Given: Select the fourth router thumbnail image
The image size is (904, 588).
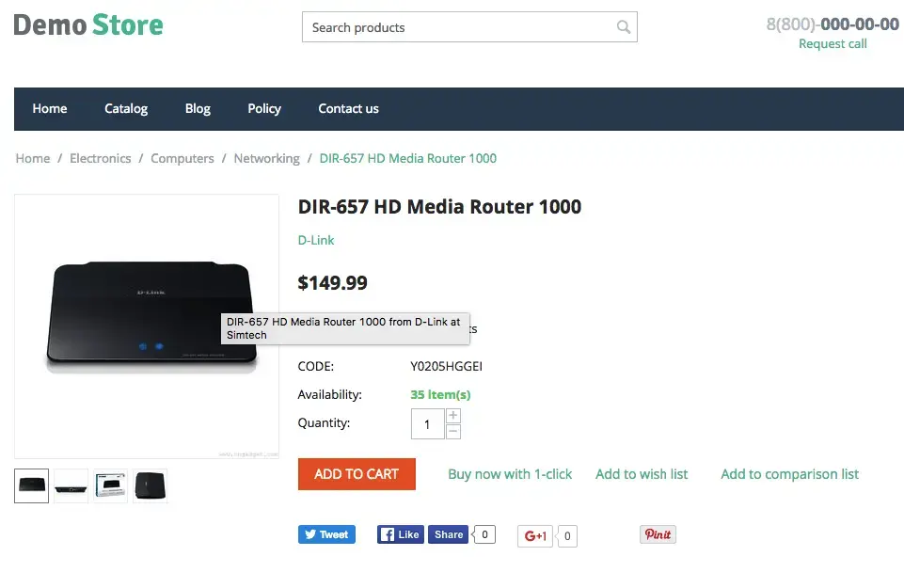Looking at the screenshot, I should 151,485.
